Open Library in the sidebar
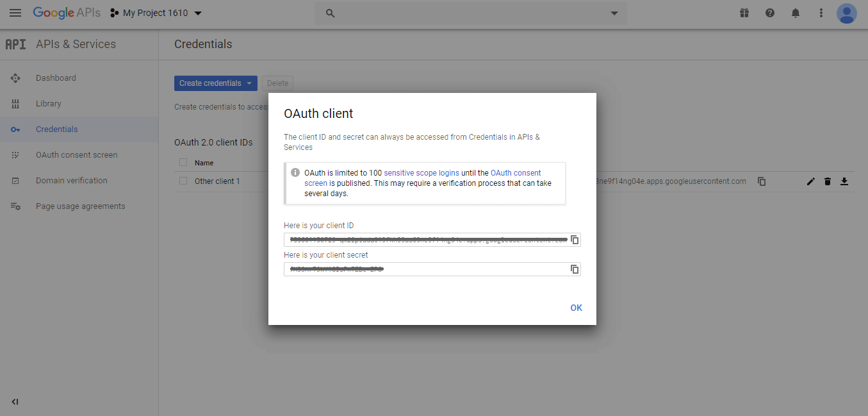 click(49, 104)
